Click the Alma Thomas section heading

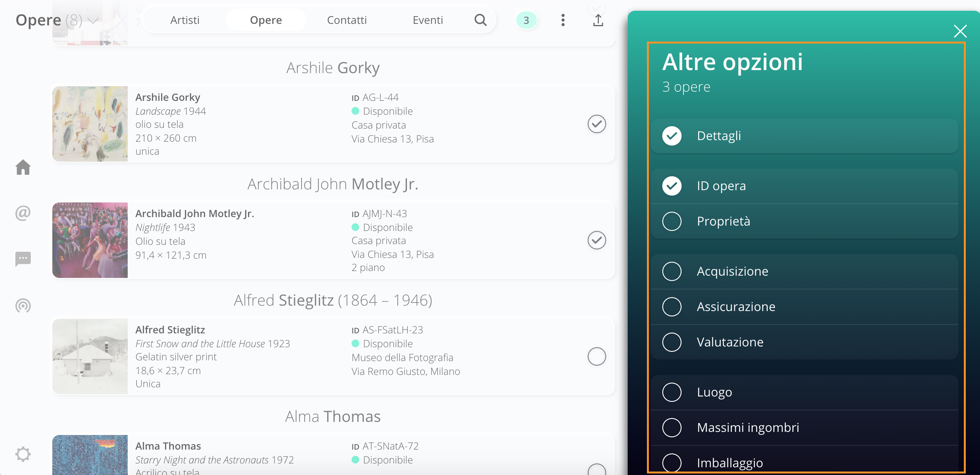click(333, 416)
